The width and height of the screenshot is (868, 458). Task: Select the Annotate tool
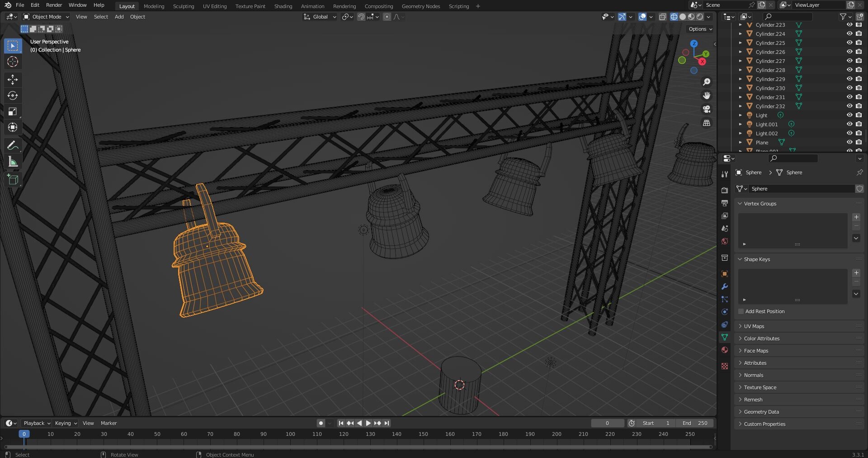(x=13, y=145)
